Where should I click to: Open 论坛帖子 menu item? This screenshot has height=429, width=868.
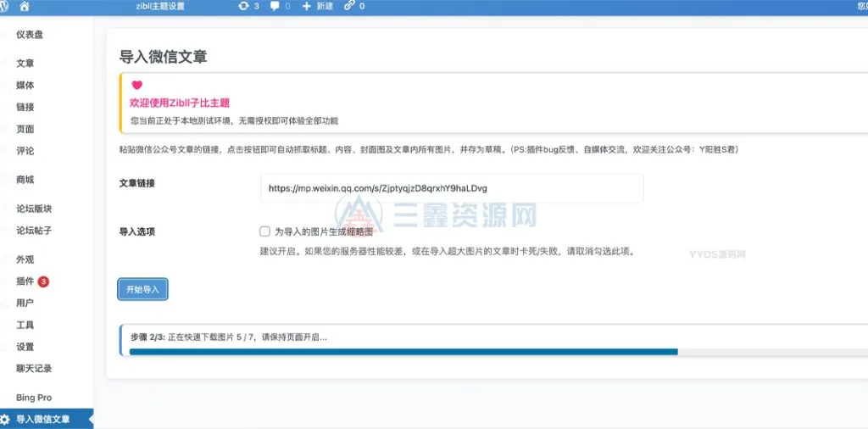[34, 231]
